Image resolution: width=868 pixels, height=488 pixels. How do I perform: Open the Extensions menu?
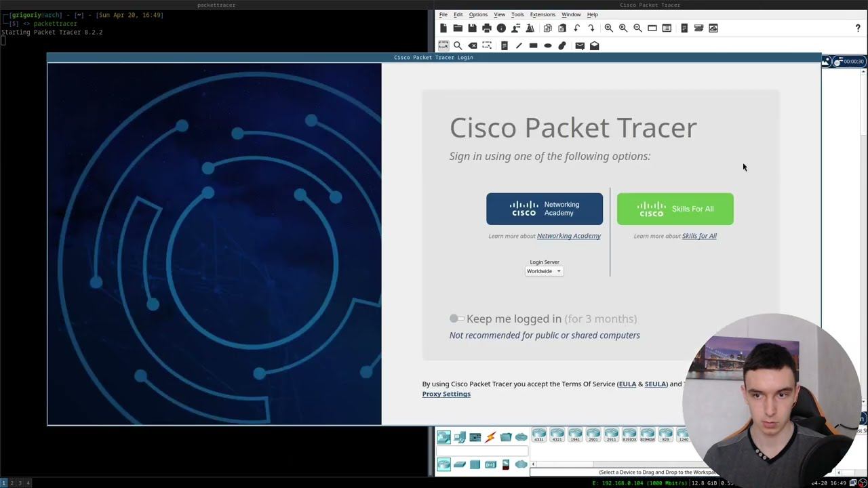tap(542, 14)
